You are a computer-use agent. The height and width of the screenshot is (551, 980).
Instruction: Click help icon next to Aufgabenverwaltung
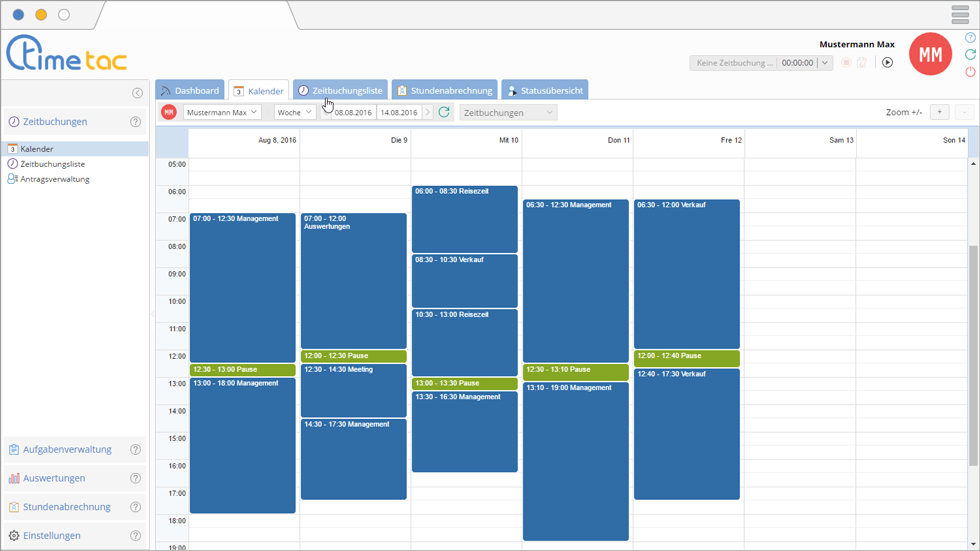click(x=136, y=450)
